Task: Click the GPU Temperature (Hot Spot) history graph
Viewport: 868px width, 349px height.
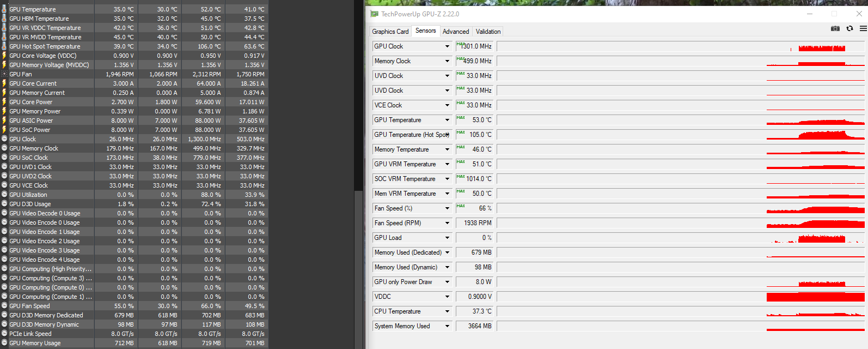Action: coord(681,135)
